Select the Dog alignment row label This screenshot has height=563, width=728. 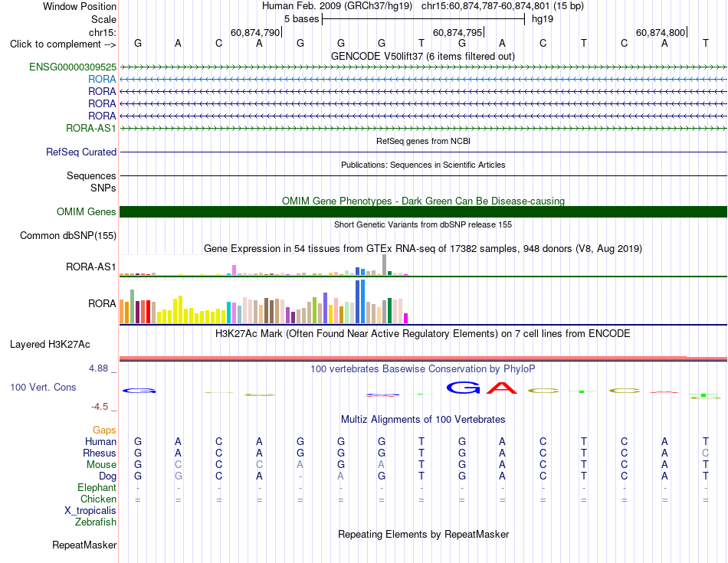point(107,476)
